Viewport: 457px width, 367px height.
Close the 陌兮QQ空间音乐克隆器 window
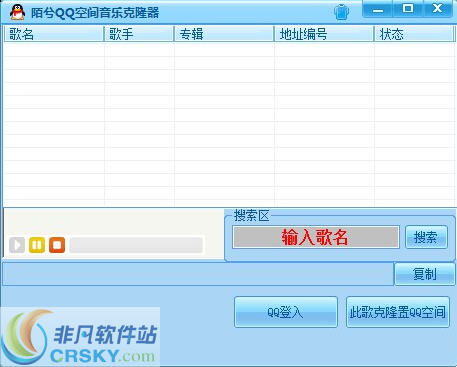438,9
